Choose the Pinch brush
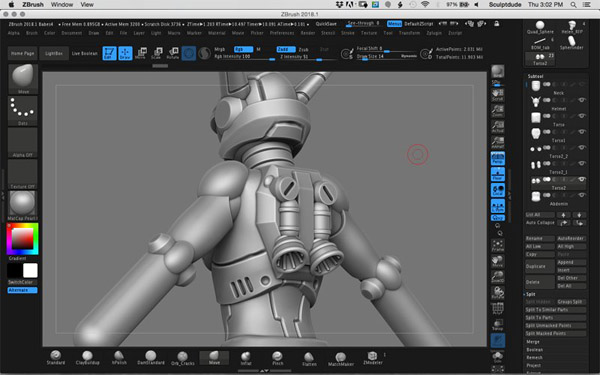The width and height of the screenshot is (600, 375). point(278,358)
